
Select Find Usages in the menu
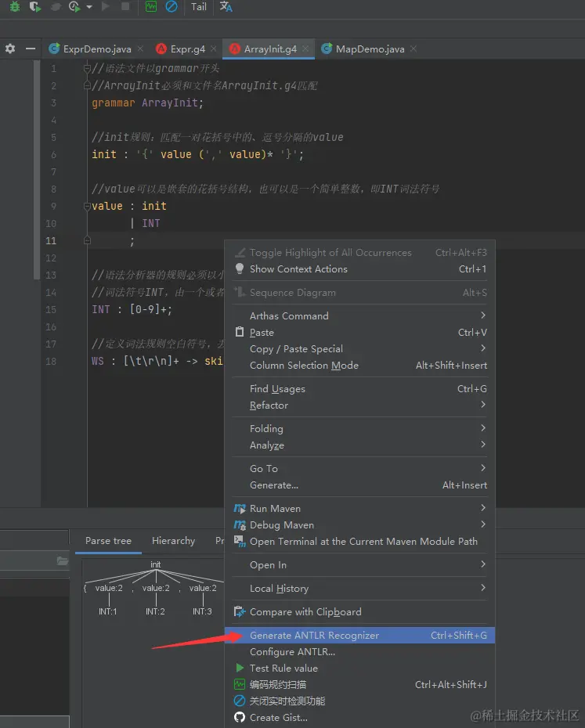359,388
